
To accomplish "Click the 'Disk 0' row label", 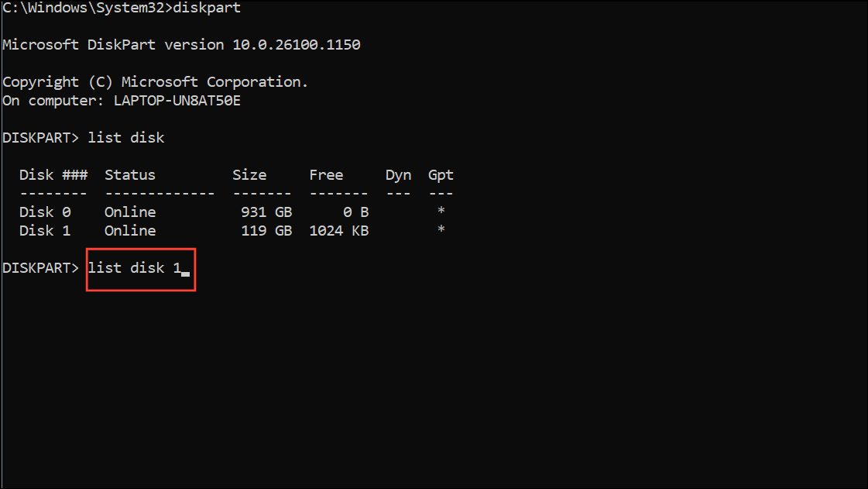I will 45,212.
